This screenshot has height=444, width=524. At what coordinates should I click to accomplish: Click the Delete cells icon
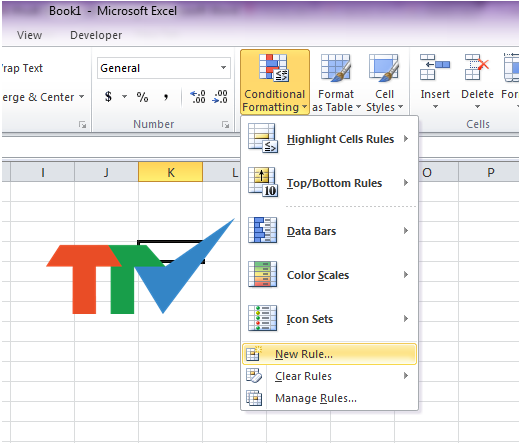tap(477, 67)
